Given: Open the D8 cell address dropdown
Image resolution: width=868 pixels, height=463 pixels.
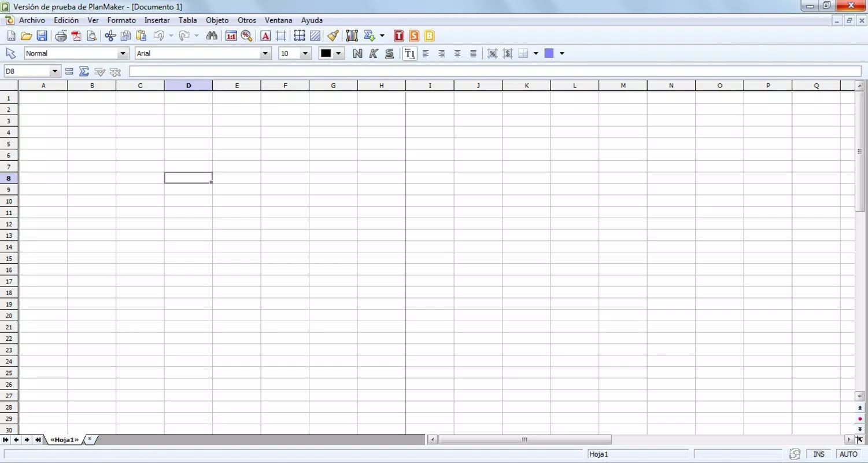Looking at the screenshot, I should (56, 71).
